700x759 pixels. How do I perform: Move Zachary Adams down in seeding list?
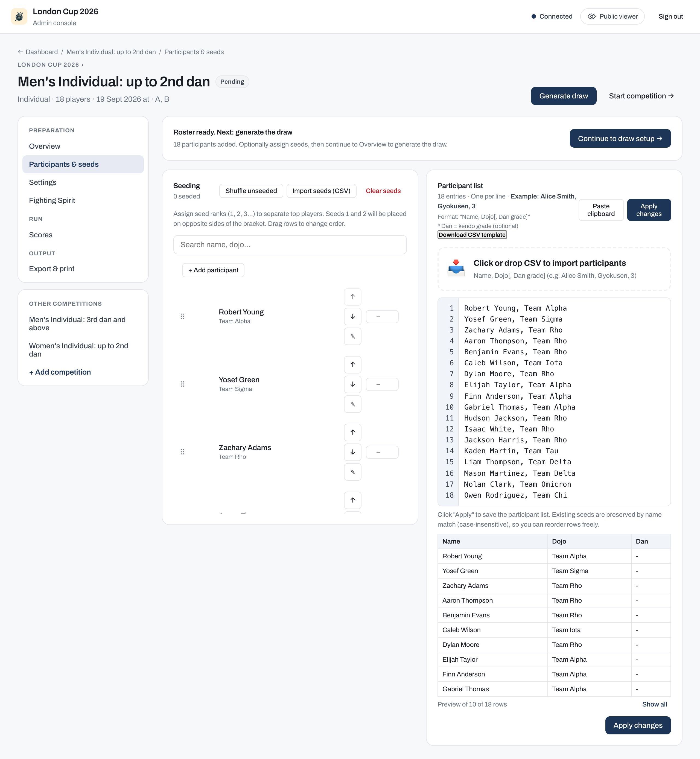(x=352, y=452)
